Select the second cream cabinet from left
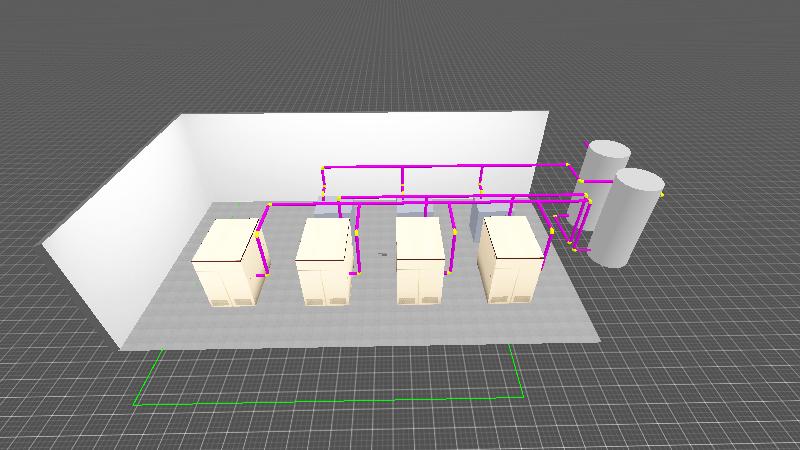The width and height of the screenshot is (800, 450). pos(324,263)
